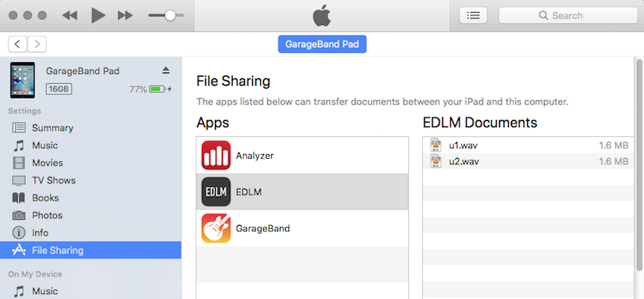Go back with the left chevron
644x299 pixels.
[x=18, y=44]
